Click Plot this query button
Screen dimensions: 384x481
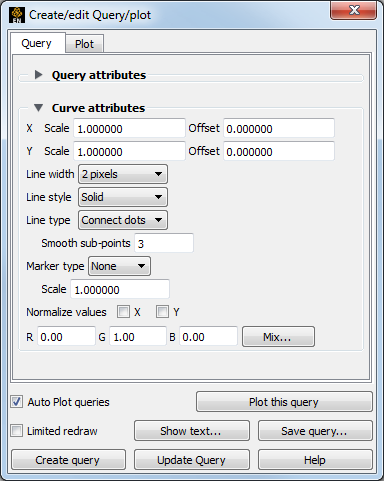click(284, 402)
